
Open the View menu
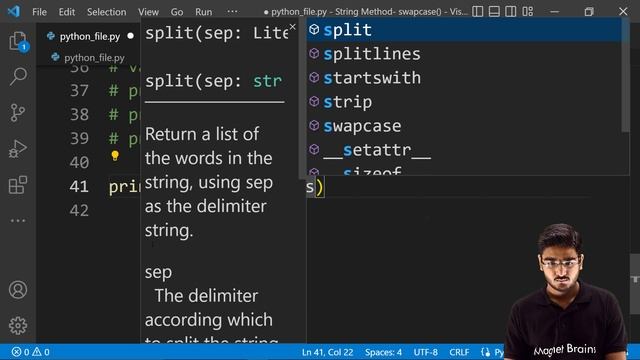[x=148, y=12]
